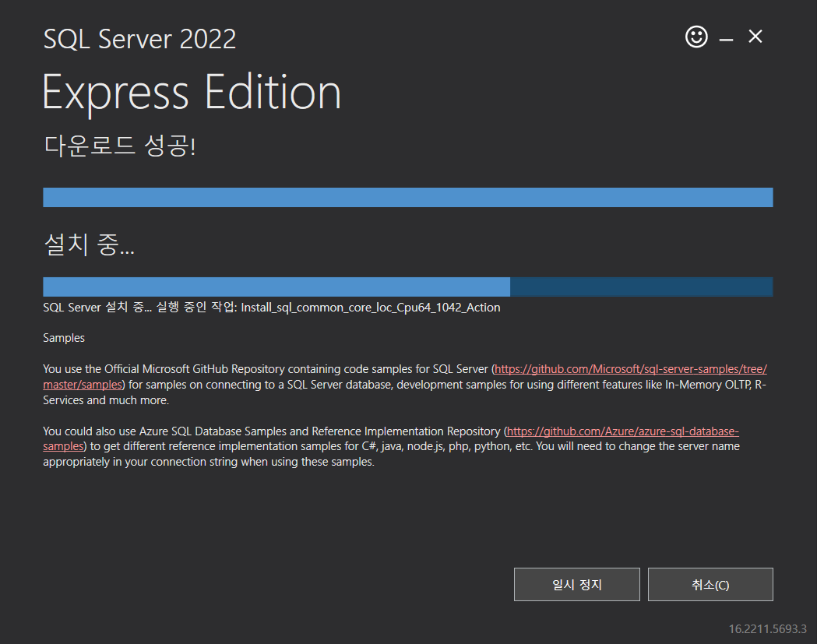Select the Install_sql_common_core_loc_Cpu64_1042_Action status text
Screen dimensions: 817x644
[x=371, y=308]
